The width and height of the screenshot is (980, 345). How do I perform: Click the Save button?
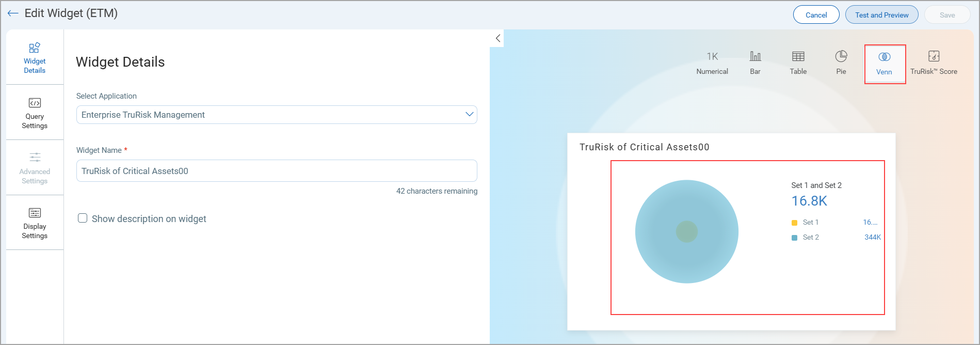pyautogui.click(x=947, y=14)
